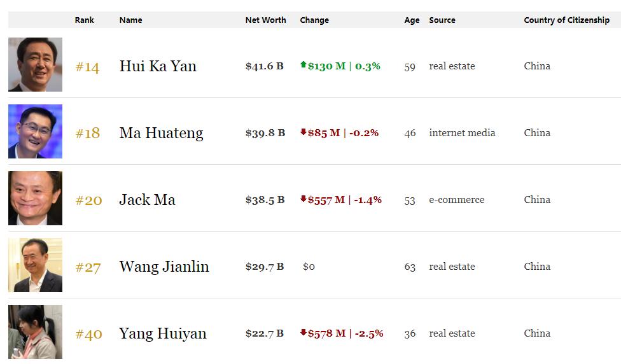Click red down arrow beside $578 M
The width and height of the screenshot is (621, 364).
pos(304,333)
